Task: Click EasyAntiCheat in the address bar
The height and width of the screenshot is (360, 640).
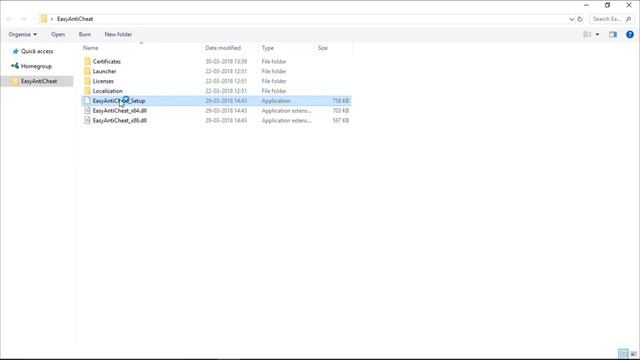Action: pos(75,19)
